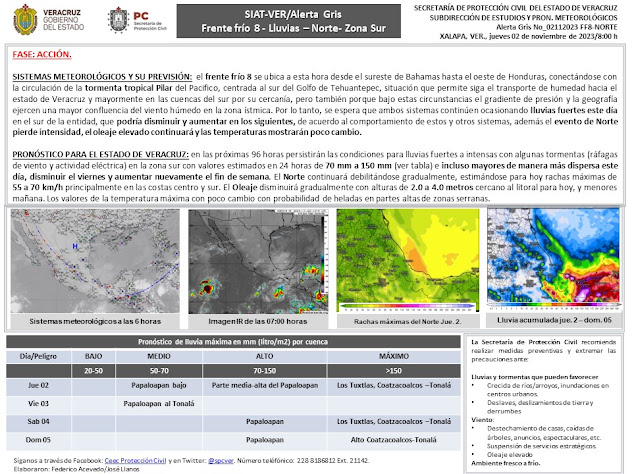632x474 pixels.
Task: Click 'Papaloapan' in the Sab 04 row
Action: tap(265, 422)
